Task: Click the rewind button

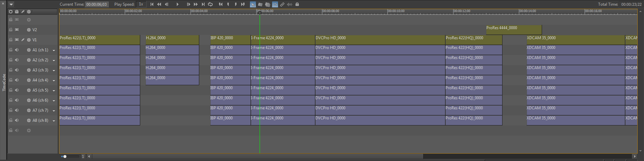Action: click(x=159, y=4)
